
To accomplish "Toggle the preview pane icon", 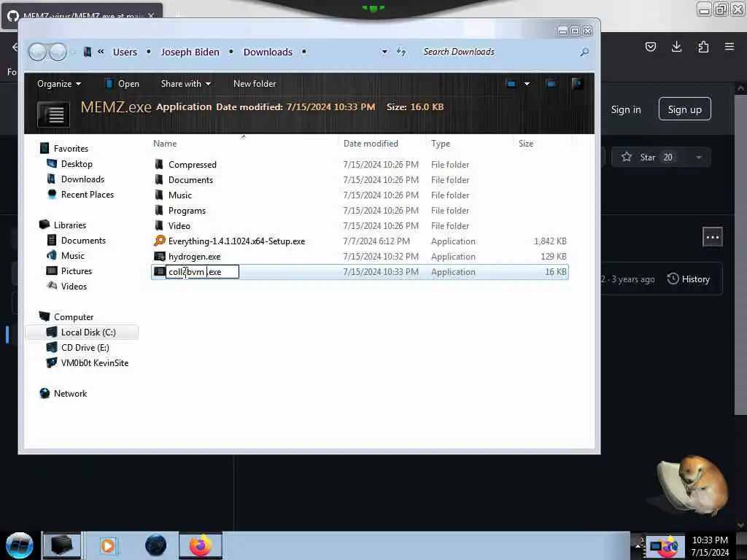I will click(551, 84).
